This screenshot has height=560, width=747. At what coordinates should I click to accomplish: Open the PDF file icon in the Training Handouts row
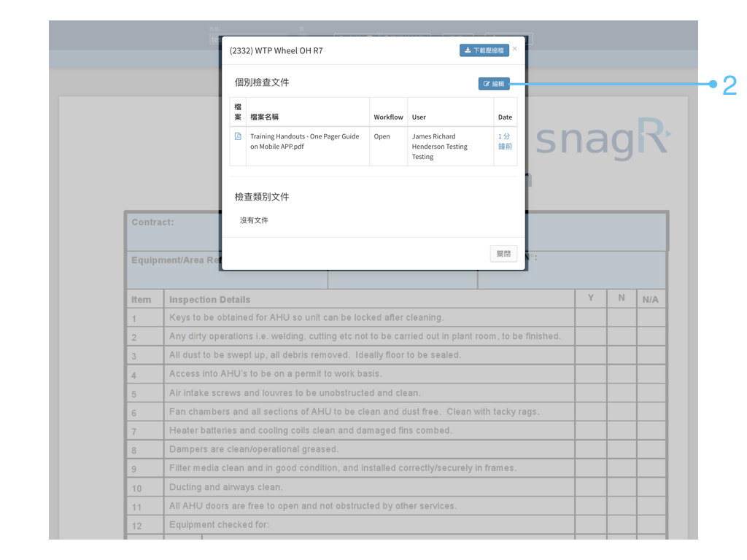[x=238, y=136]
